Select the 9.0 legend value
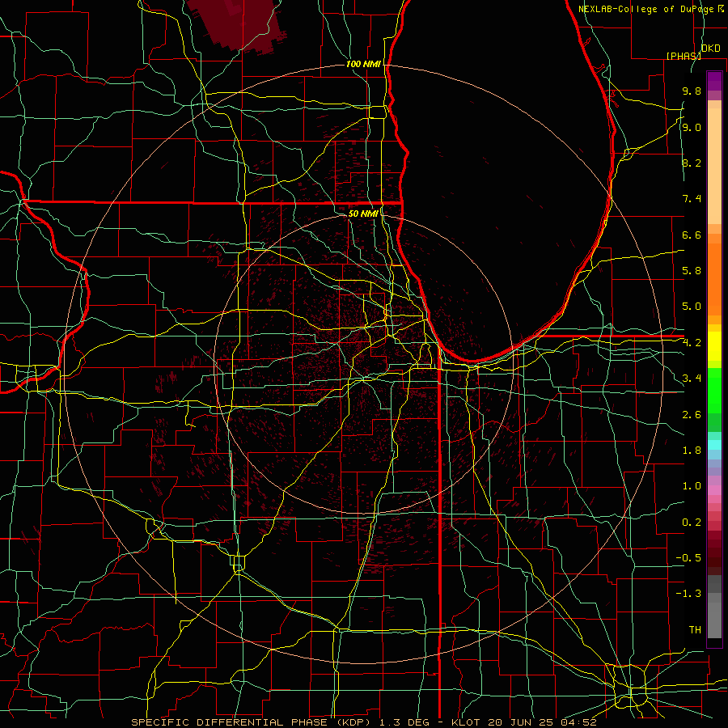Viewport: 728px width, 728px height. [692, 127]
